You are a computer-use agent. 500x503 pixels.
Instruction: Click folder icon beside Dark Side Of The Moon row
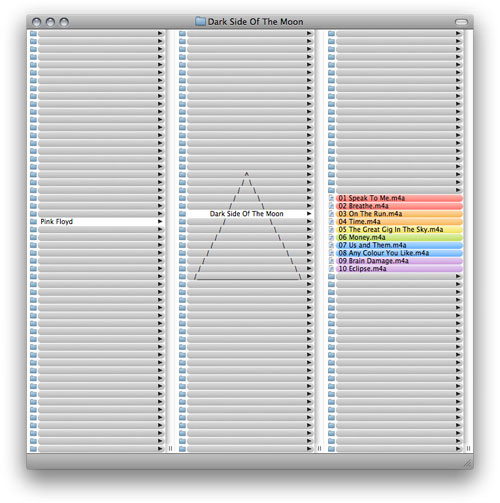pyautogui.click(x=182, y=214)
